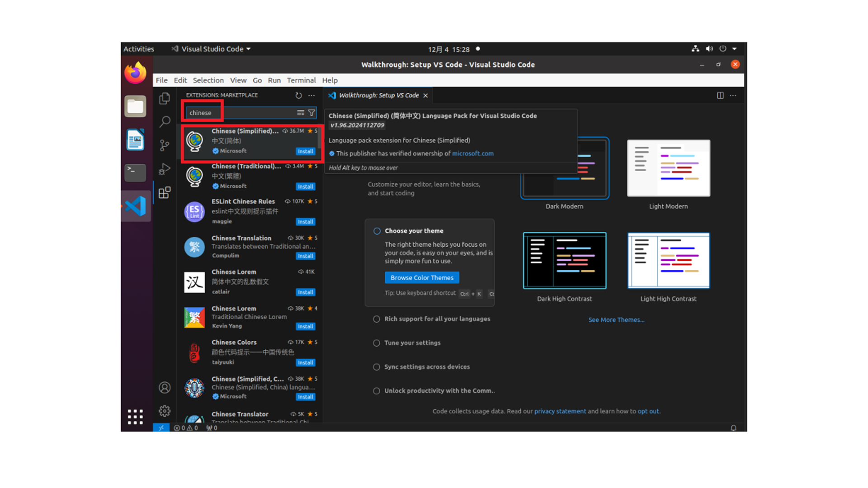Click the filter extensions funnel icon
The width and height of the screenshot is (868, 488).
311,113
